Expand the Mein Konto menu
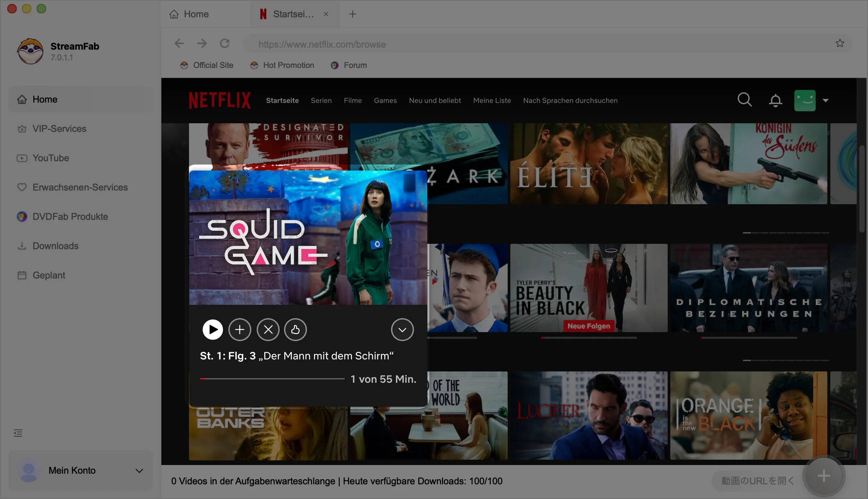Screen dimensions: 868x499 point(139,470)
